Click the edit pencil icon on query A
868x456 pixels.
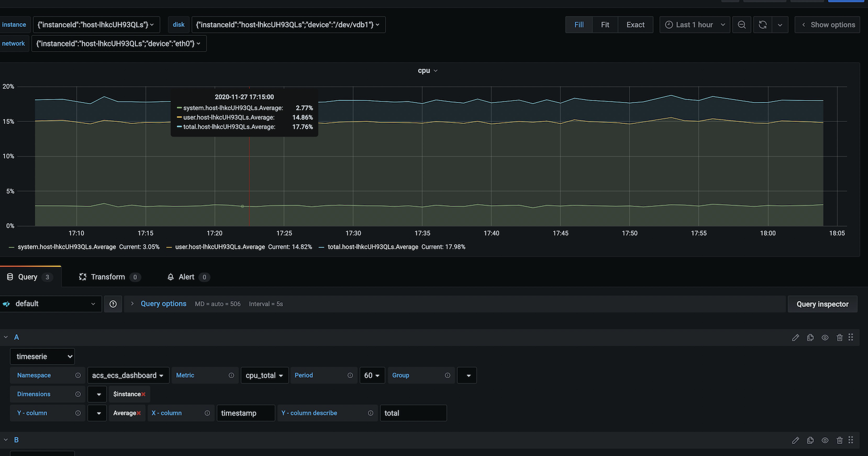pos(795,338)
